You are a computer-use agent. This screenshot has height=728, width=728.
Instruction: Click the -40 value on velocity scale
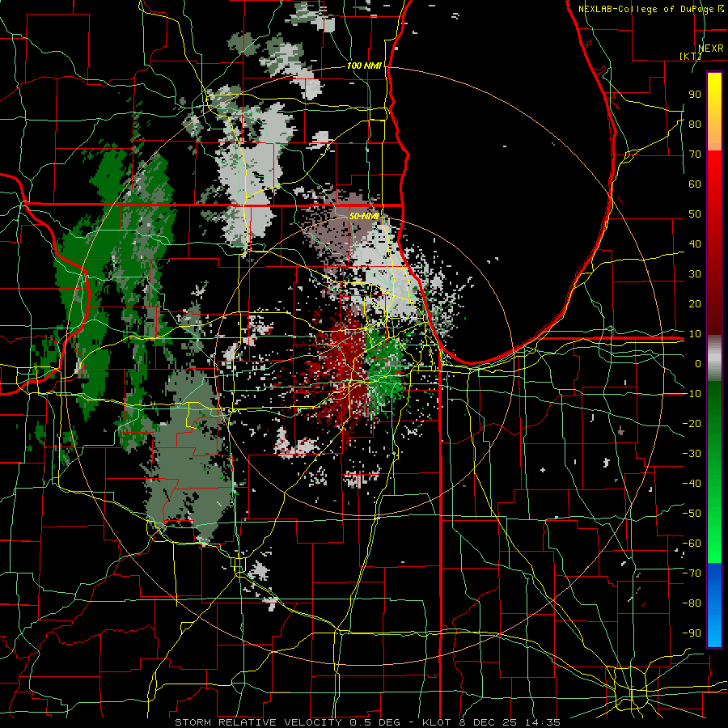click(x=692, y=484)
